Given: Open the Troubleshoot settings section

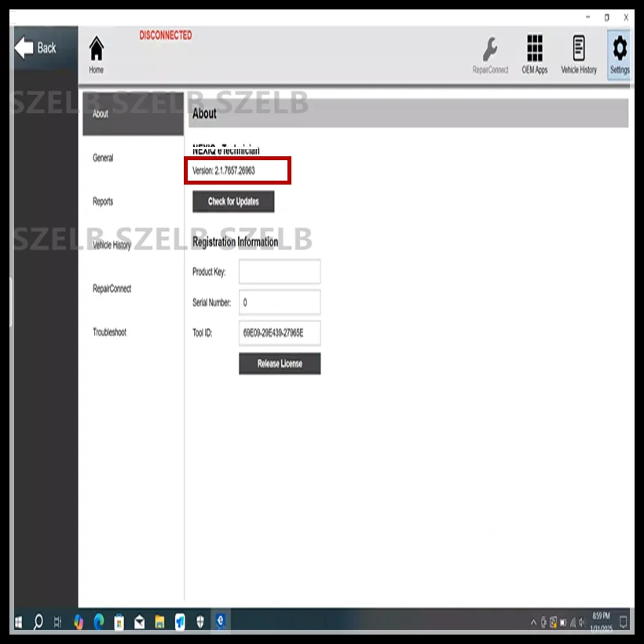Looking at the screenshot, I should tap(109, 332).
